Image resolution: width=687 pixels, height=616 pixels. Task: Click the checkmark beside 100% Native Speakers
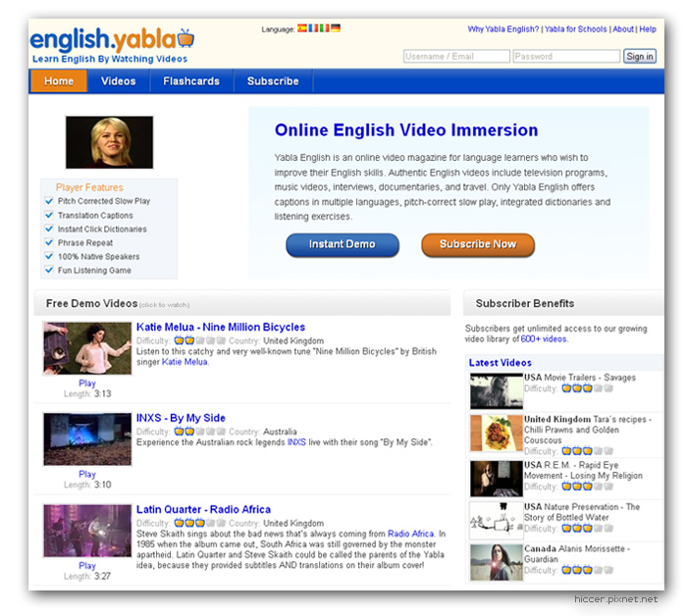click(x=49, y=256)
